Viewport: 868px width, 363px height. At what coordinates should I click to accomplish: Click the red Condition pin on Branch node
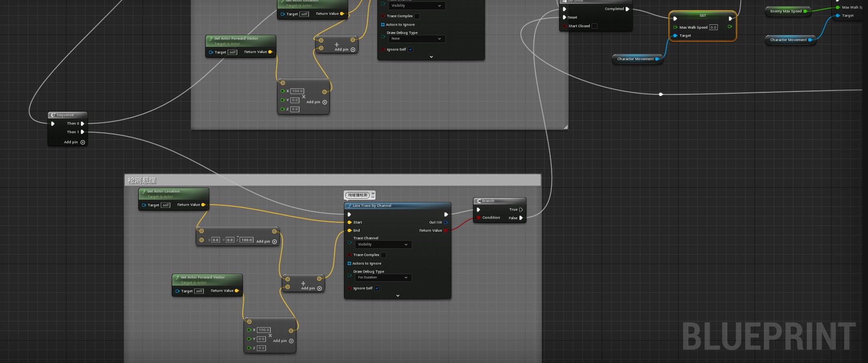[478, 218]
